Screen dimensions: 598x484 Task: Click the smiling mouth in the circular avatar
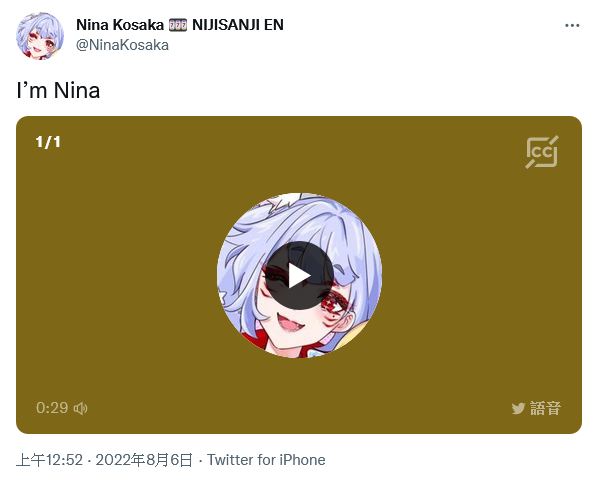(291, 323)
